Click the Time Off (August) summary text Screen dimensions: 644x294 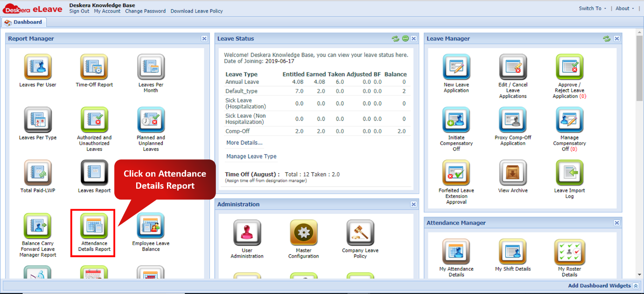point(282,174)
